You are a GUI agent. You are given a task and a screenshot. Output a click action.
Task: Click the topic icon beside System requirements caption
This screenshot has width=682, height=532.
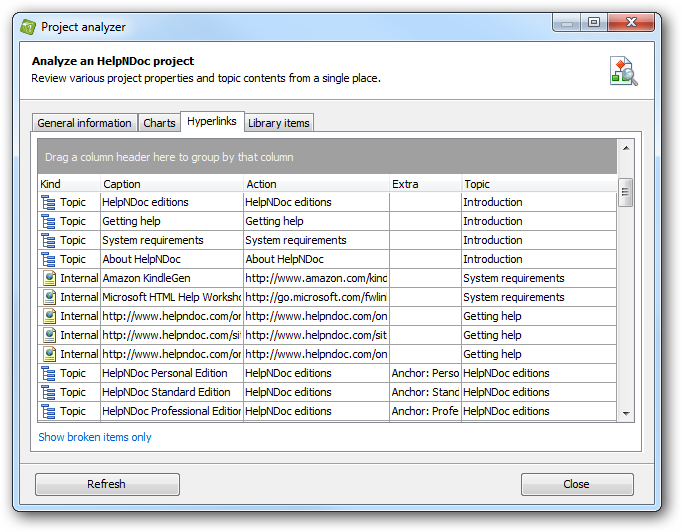click(x=48, y=241)
